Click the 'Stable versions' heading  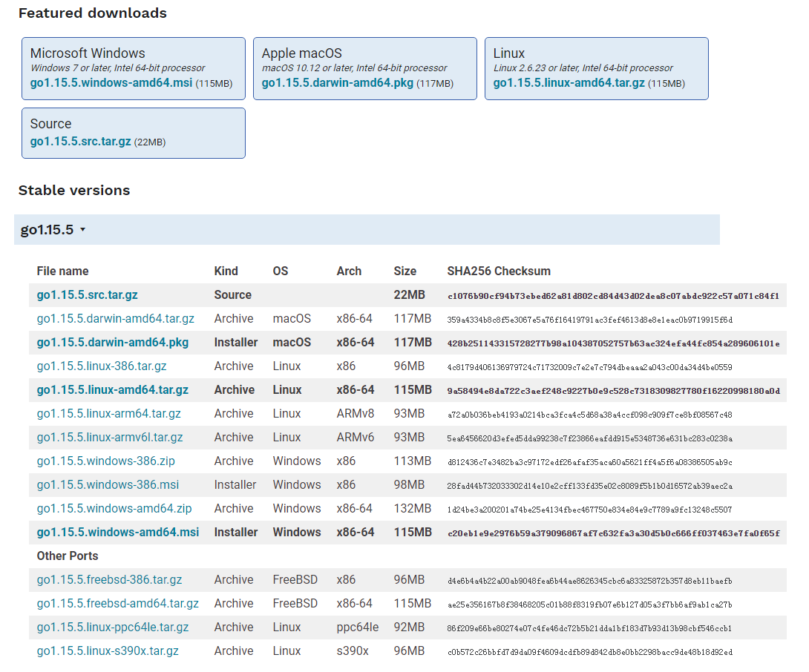coord(74,191)
